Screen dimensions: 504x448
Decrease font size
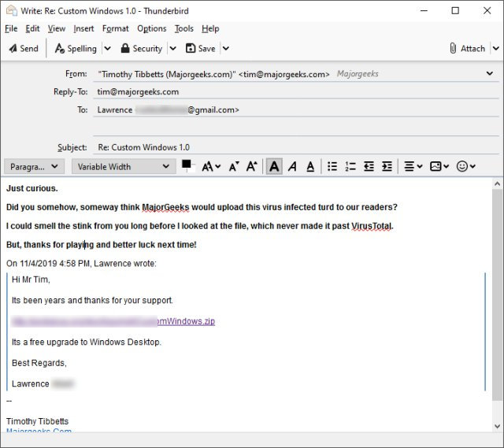[x=234, y=166]
